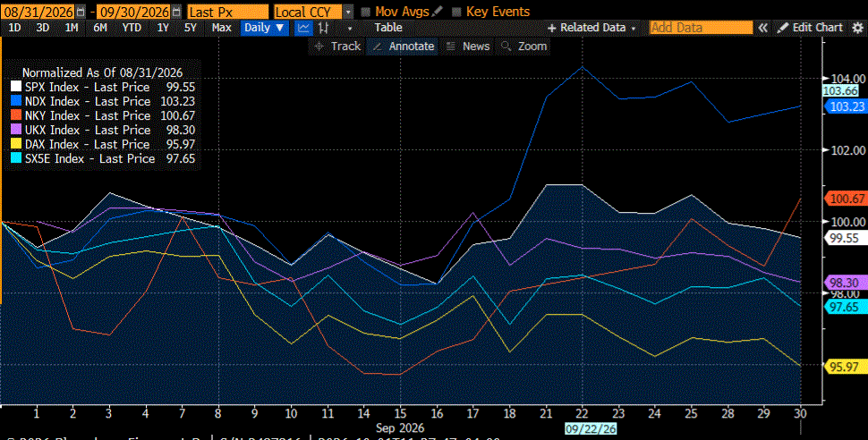
Task: Click the 99.55 SPX price axis tag
Action: click(x=846, y=238)
